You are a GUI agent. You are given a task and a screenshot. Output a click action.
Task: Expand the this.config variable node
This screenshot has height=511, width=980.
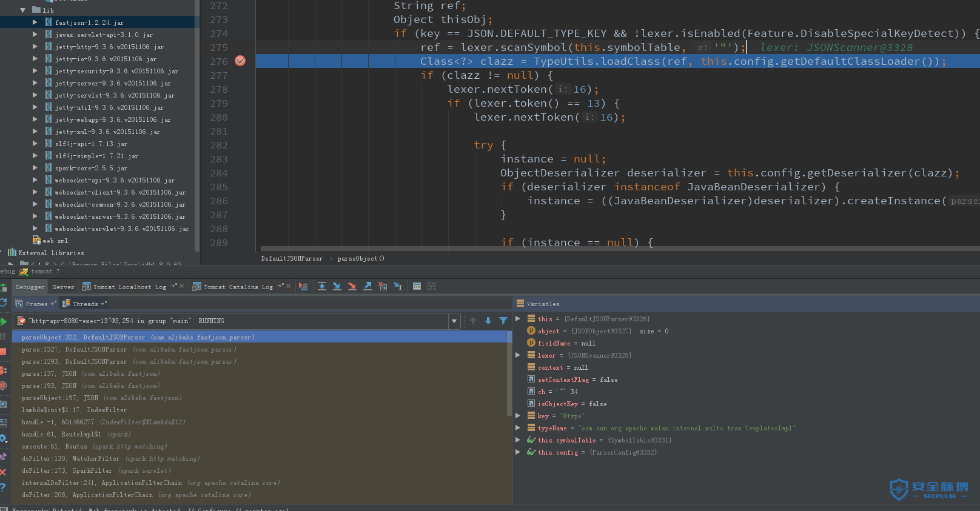click(x=518, y=452)
